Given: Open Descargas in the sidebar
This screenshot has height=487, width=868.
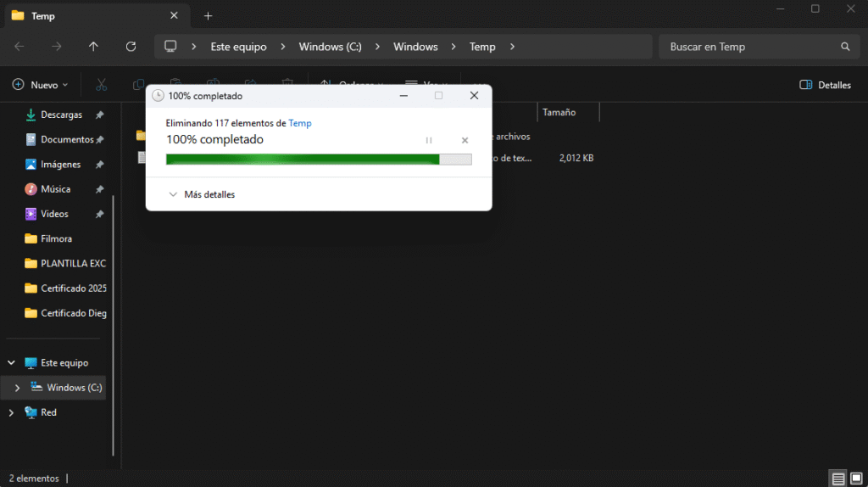Looking at the screenshot, I should tap(61, 115).
